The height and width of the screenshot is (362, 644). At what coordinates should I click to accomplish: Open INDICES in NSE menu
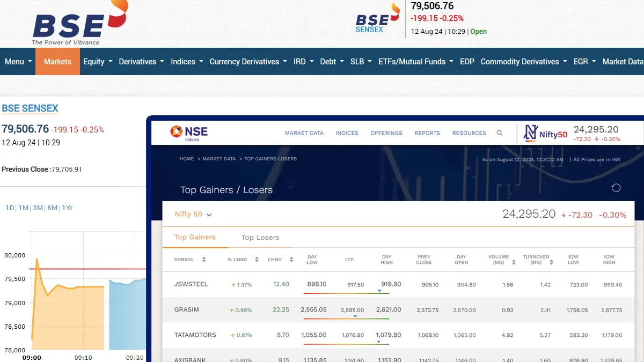[x=347, y=133]
